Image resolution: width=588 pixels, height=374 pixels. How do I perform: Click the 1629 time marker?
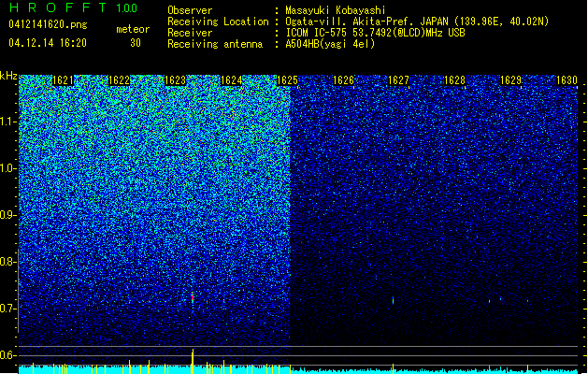[510, 80]
